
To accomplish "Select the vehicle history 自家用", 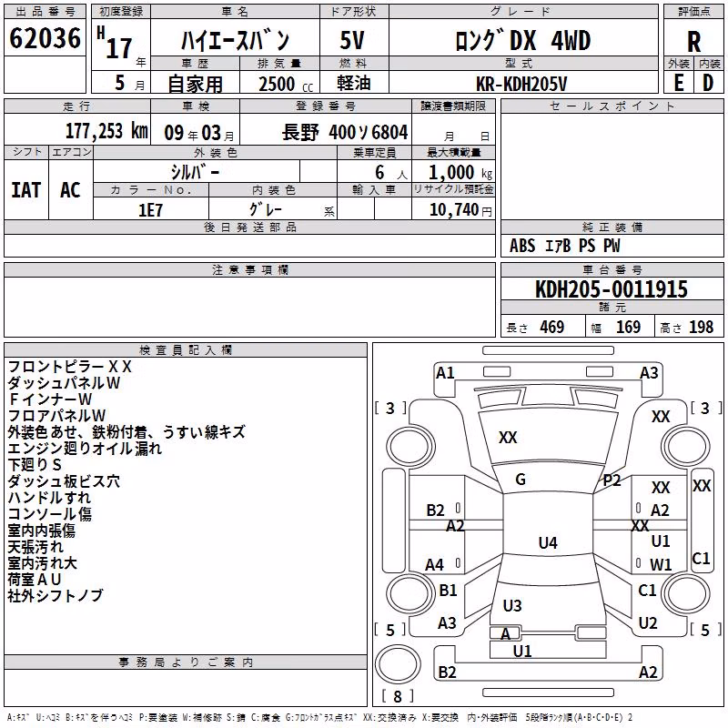I will pos(195,84).
